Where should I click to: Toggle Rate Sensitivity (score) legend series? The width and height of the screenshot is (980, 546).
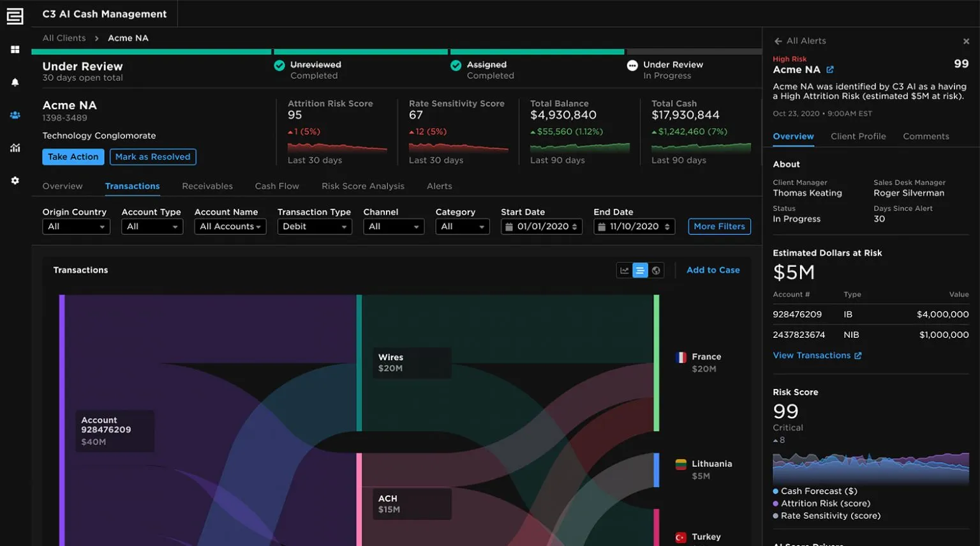click(826, 515)
